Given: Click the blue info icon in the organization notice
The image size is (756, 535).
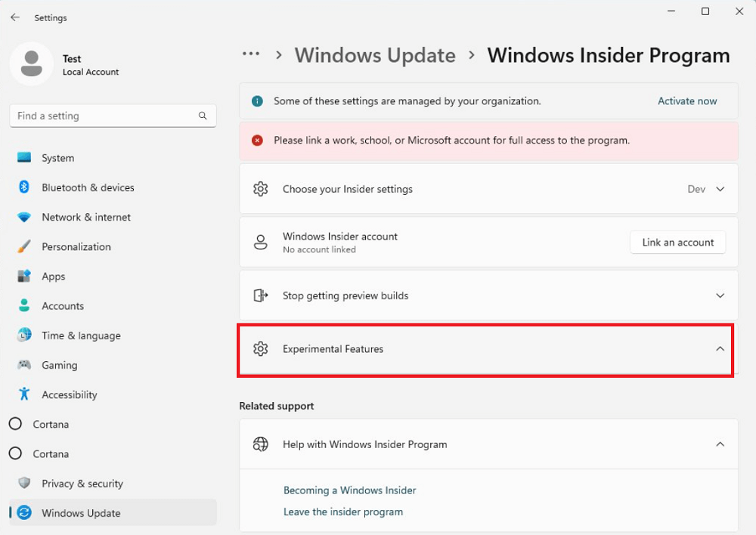Looking at the screenshot, I should [x=258, y=101].
